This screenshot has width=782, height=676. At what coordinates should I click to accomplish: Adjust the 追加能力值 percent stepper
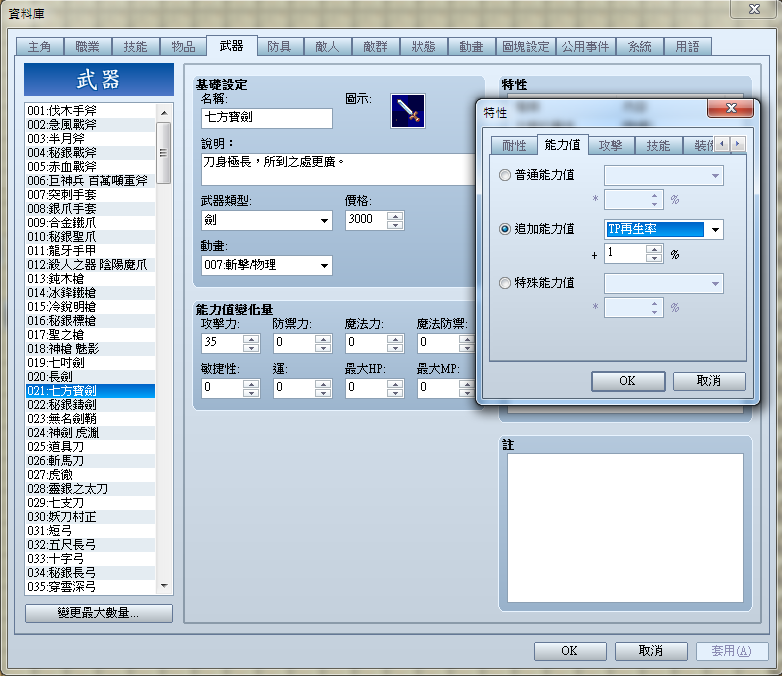(x=654, y=253)
